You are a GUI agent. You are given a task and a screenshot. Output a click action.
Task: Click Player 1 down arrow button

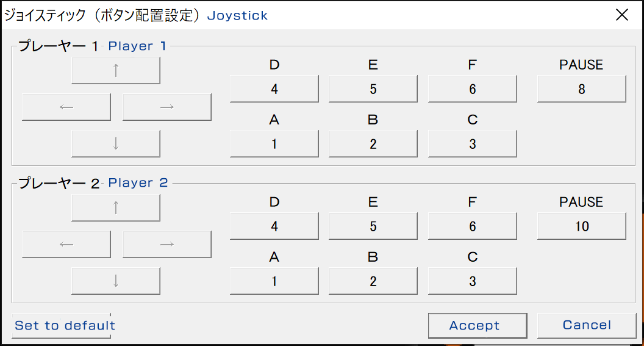pos(116,144)
